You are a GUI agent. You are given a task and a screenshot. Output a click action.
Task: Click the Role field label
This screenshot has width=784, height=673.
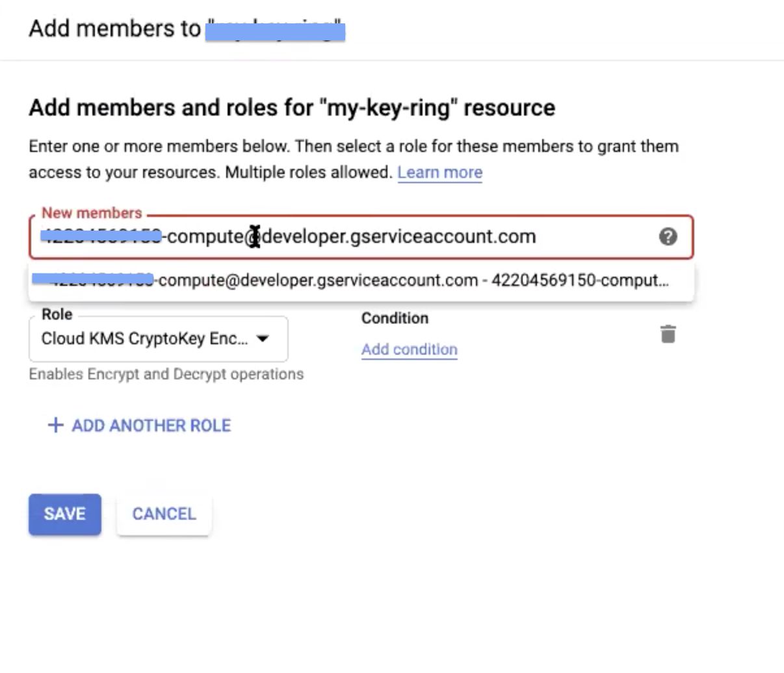(57, 314)
